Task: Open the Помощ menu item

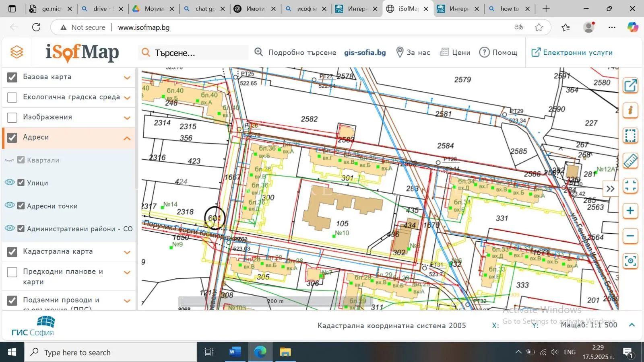Action: point(498,52)
